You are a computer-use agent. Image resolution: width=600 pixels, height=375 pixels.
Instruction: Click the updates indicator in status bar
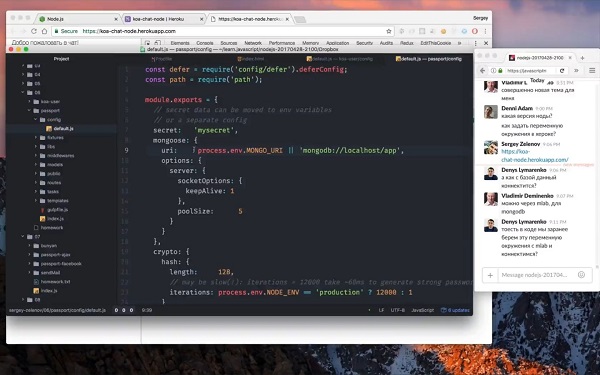click(455, 310)
